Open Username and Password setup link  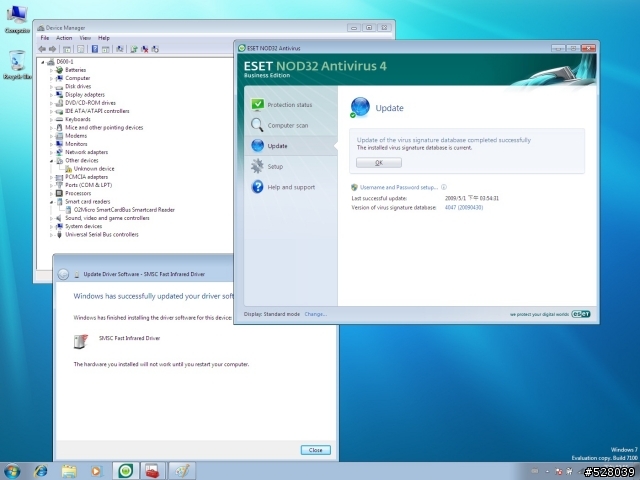pyautogui.click(x=399, y=187)
